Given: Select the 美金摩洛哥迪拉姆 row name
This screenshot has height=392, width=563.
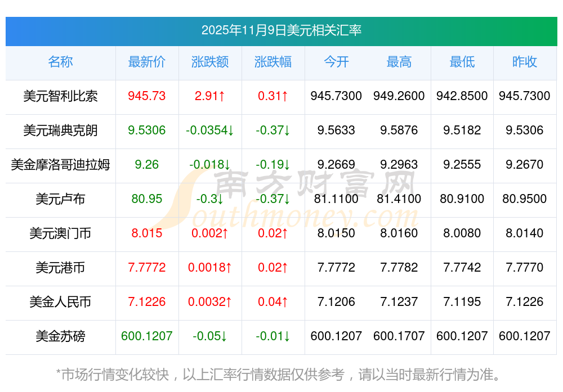Looking at the screenshot, I should [x=60, y=165].
